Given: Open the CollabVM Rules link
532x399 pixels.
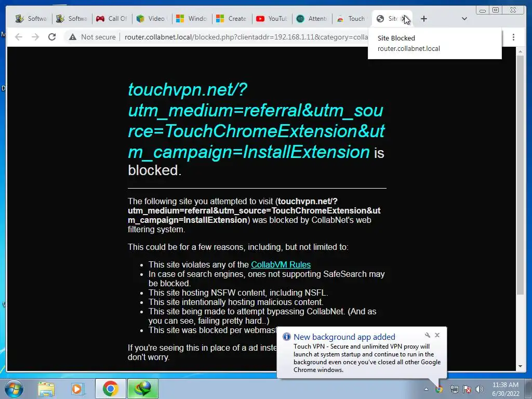Looking at the screenshot, I should coord(281,264).
